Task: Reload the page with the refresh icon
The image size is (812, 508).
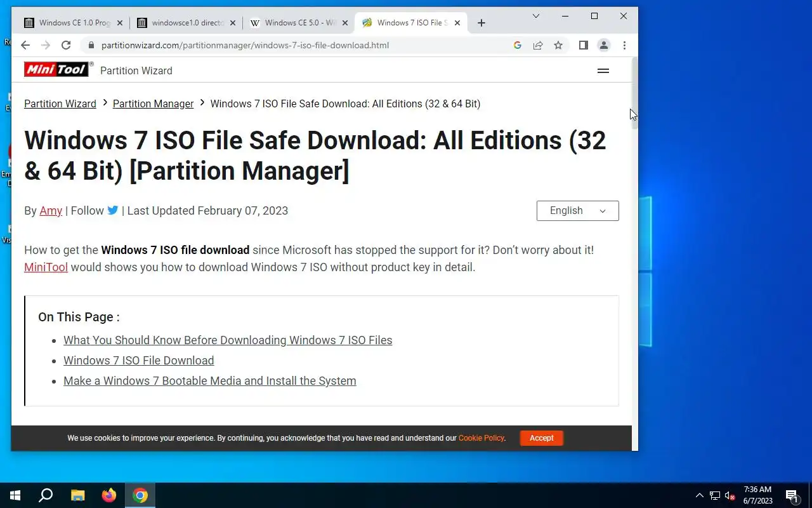Action: pyautogui.click(x=66, y=45)
